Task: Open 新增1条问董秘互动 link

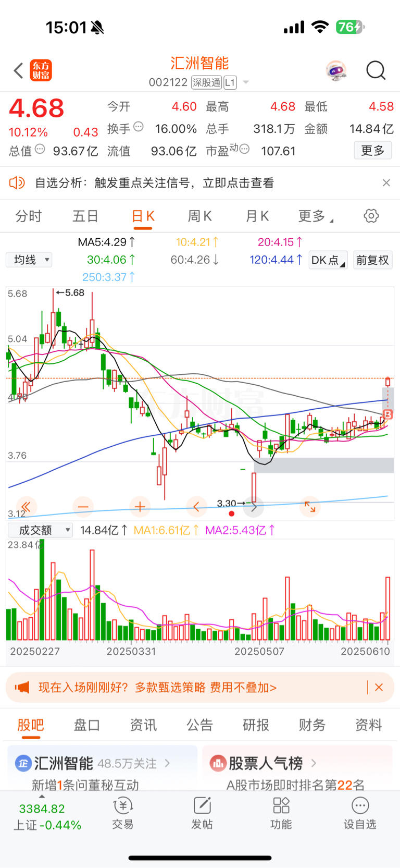Action: [85, 784]
